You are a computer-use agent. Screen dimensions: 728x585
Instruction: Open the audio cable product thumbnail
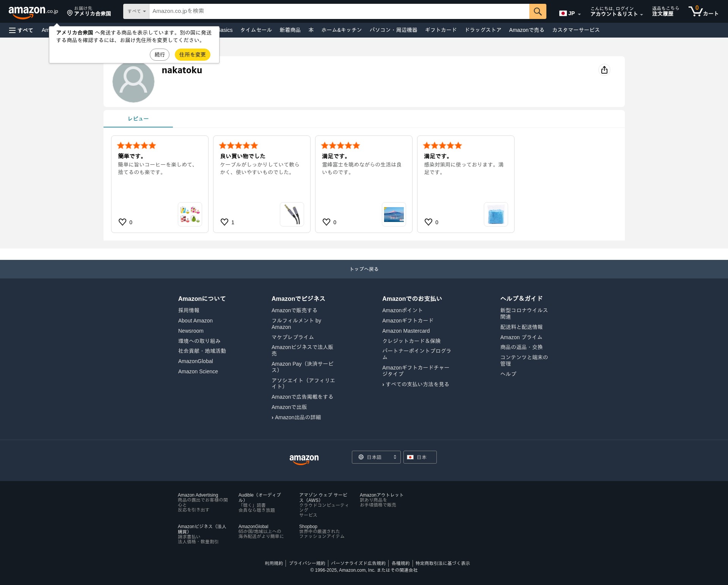click(292, 214)
